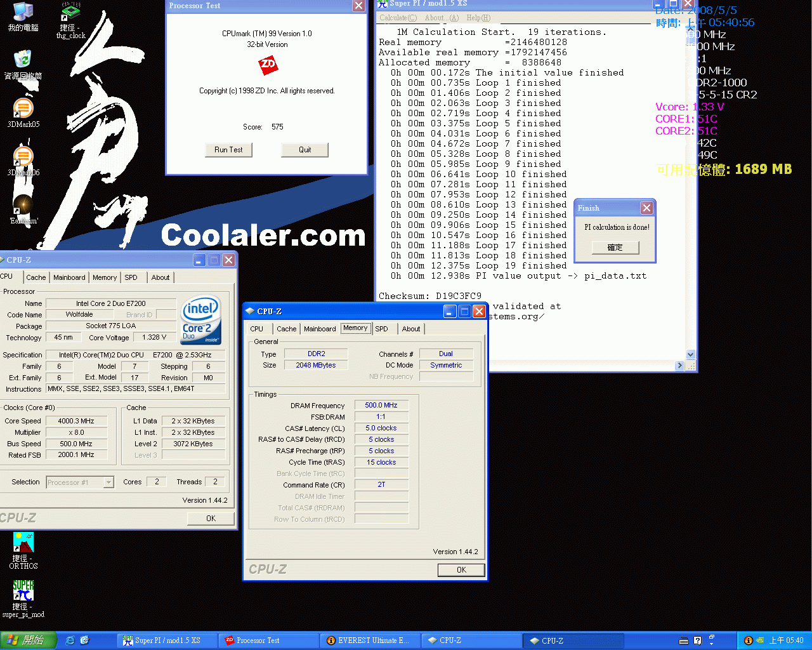
Task: Click the Super PI title bar icon
Action: point(383,4)
